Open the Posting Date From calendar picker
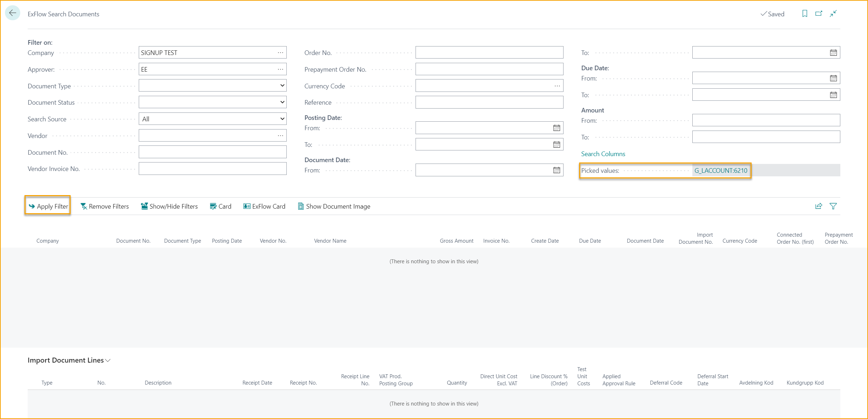Screen dimensions: 868x419 click(556, 127)
